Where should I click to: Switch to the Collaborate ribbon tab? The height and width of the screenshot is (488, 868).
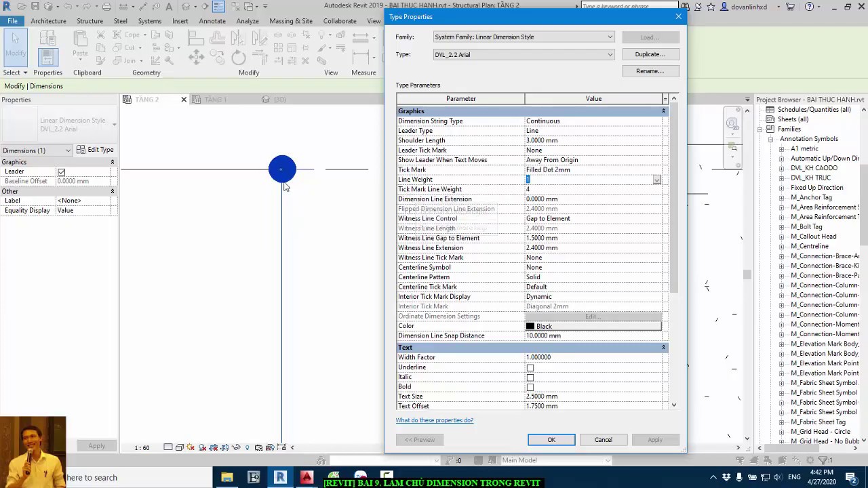340,21
